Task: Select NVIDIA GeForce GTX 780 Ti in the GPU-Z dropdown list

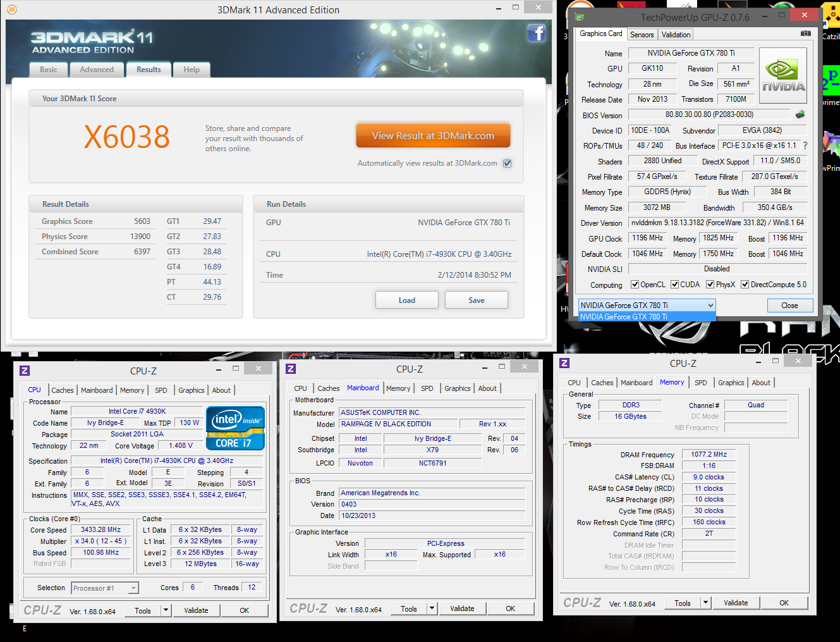Action: pyautogui.click(x=647, y=317)
